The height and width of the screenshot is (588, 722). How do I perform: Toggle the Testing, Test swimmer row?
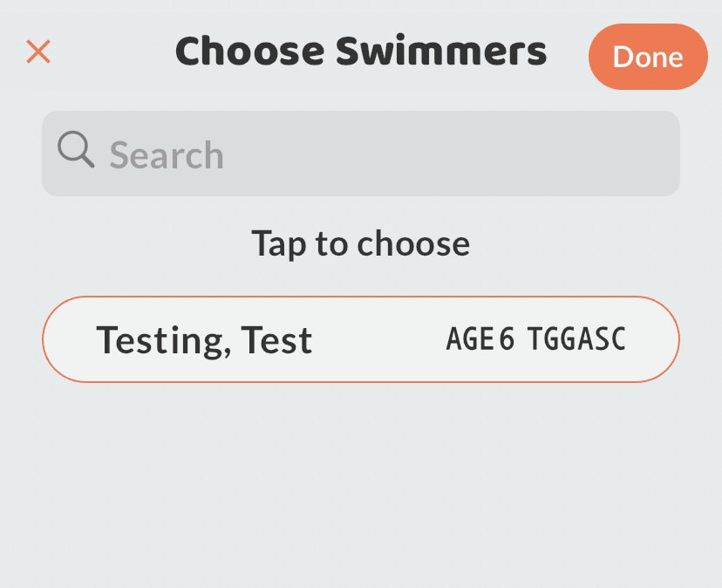click(x=361, y=339)
